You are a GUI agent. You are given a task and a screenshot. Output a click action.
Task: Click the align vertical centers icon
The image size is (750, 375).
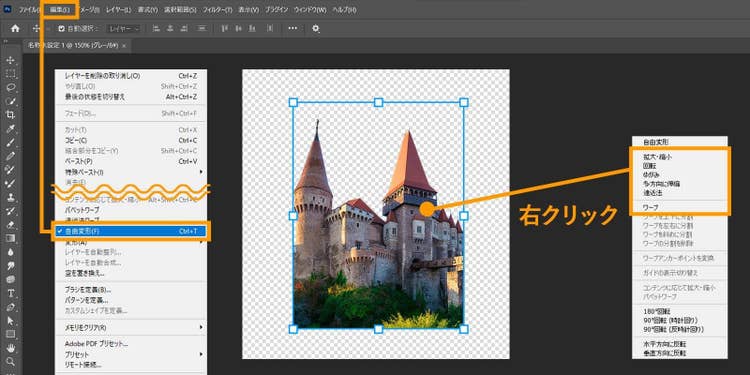click(x=239, y=28)
